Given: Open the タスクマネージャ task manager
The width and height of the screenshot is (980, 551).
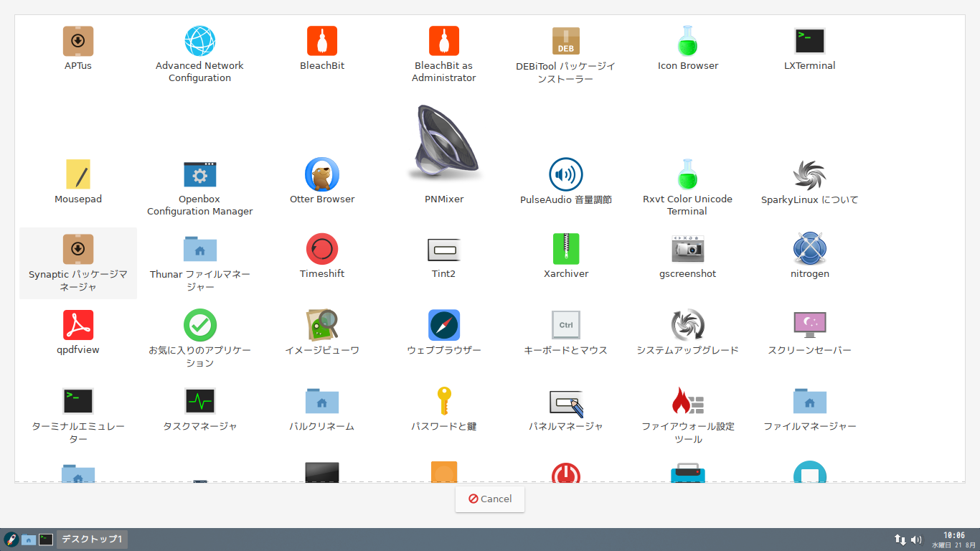Looking at the screenshot, I should pyautogui.click(x=200, y=401).
